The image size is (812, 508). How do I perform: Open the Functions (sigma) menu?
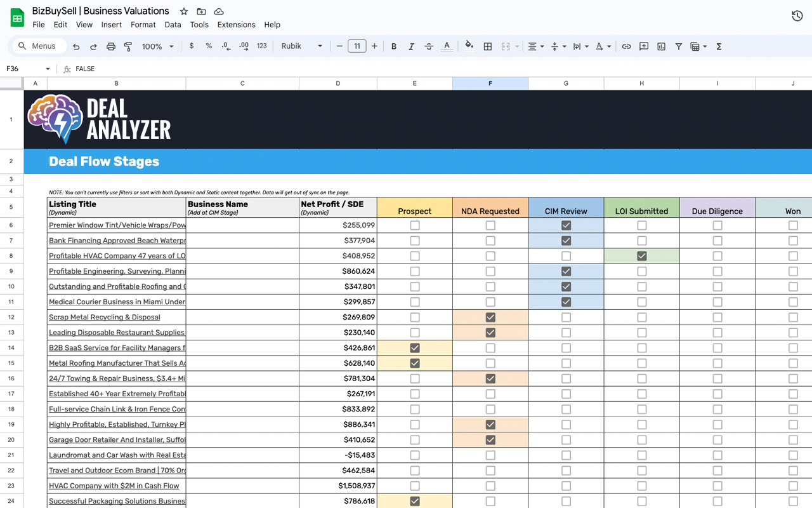(719, 46)
